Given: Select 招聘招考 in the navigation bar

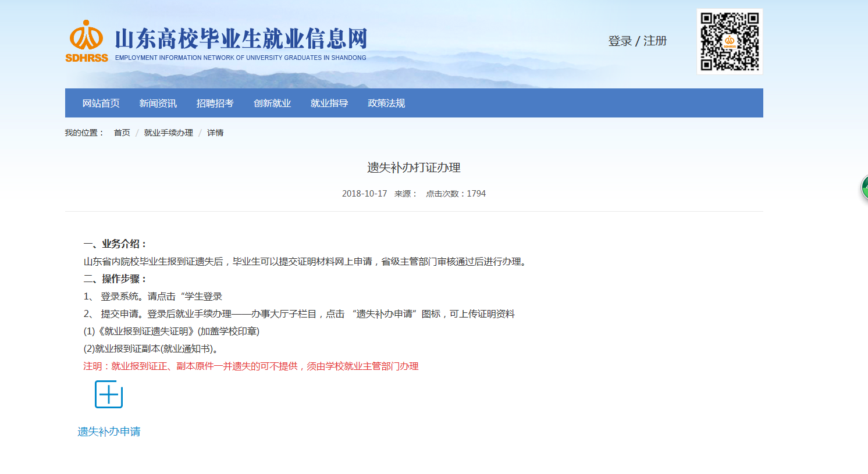Looking at the screenshot, I should click(215, 103).
